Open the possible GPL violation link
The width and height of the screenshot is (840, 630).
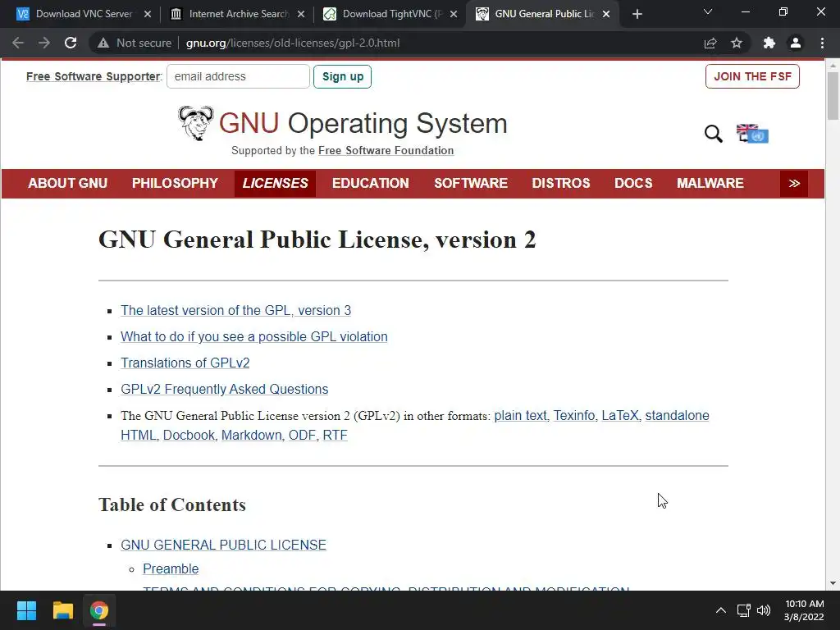(254, 336)
